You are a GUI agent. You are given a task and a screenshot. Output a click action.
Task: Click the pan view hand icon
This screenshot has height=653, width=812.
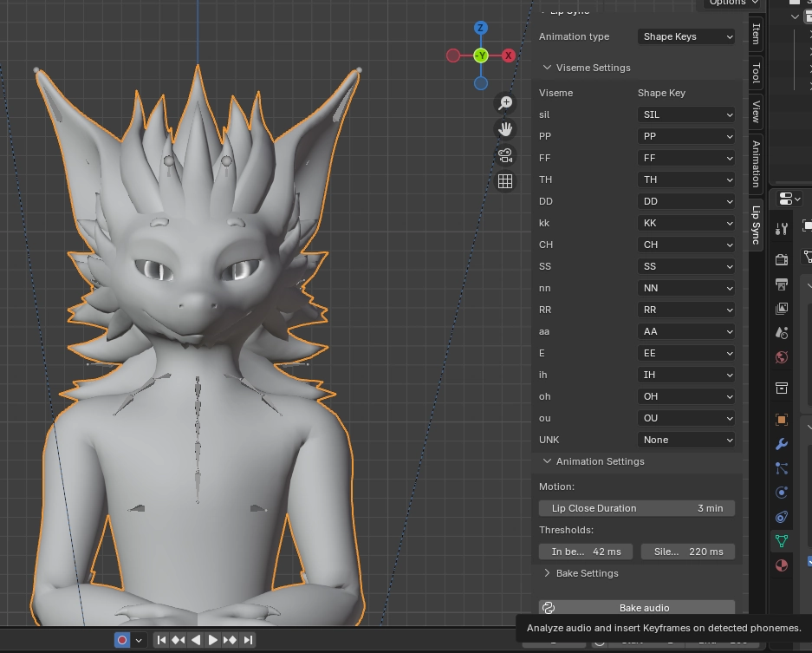(x=505, y=129)
